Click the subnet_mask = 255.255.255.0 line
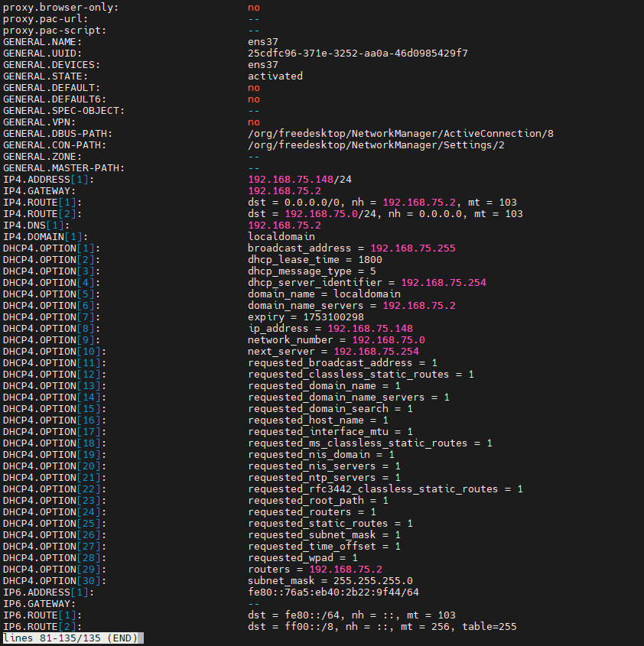This screenshot has width=644, height=646. point(330,580)
